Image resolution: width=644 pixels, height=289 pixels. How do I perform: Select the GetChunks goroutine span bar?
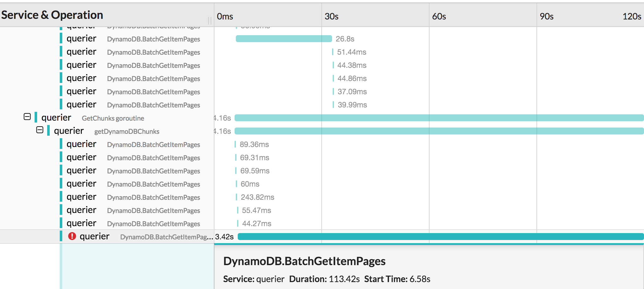pos(439,118)
